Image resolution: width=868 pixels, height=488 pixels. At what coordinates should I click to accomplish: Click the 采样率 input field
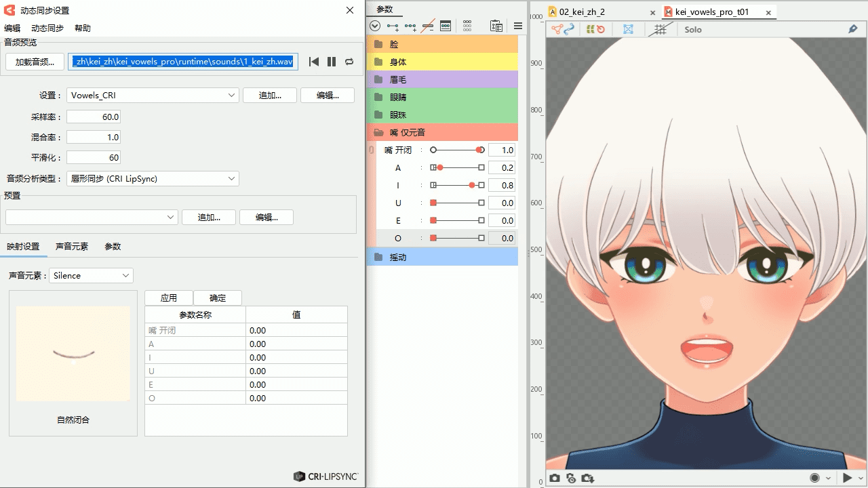click(94, 117)
